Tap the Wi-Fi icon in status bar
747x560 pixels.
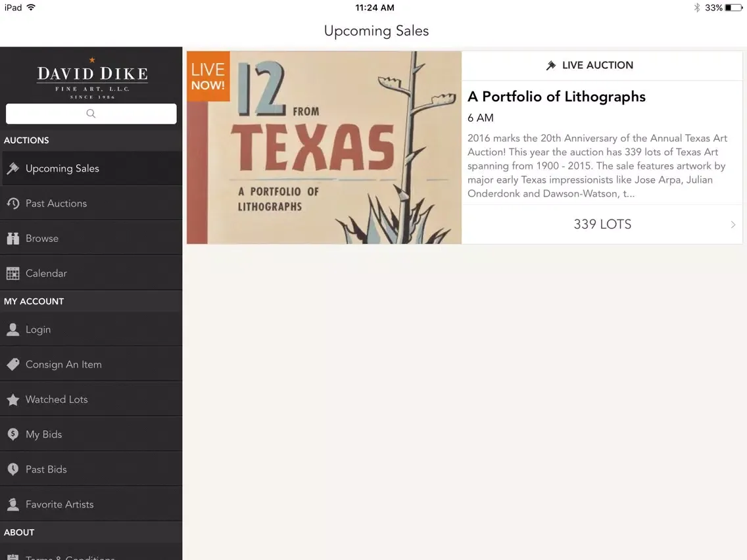(x=31, y=7)
